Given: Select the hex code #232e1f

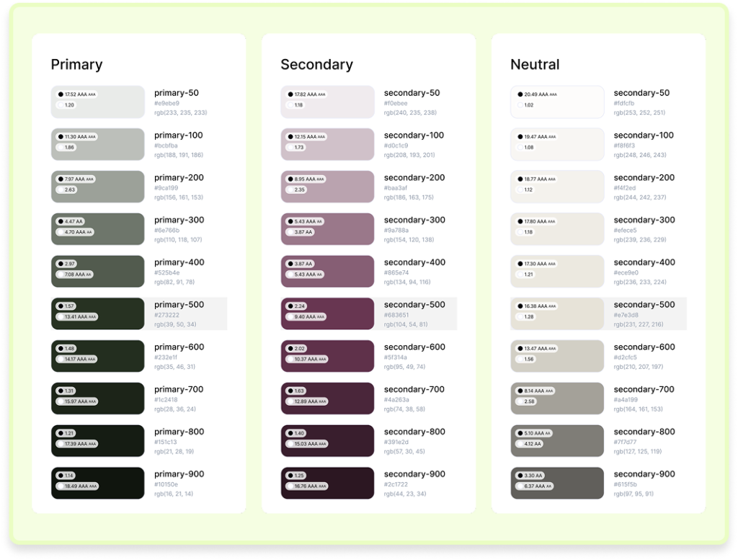Looking at the screenshot, I should [166, 357].
